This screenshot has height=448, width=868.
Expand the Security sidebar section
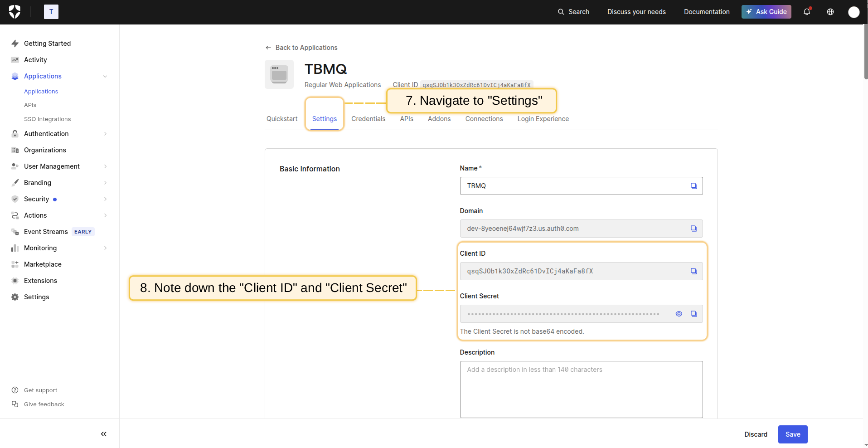(105, 199)
